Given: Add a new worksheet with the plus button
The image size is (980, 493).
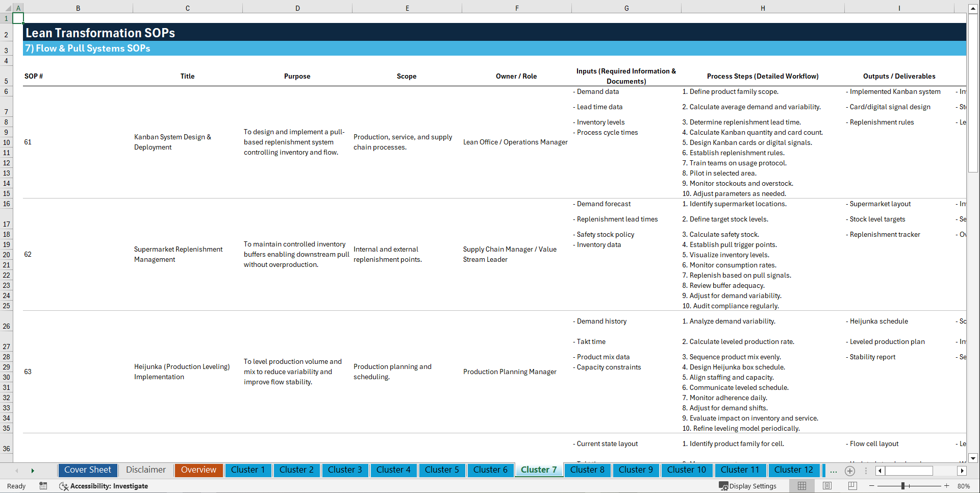Looking at the screenshot, I should [850, 471].
